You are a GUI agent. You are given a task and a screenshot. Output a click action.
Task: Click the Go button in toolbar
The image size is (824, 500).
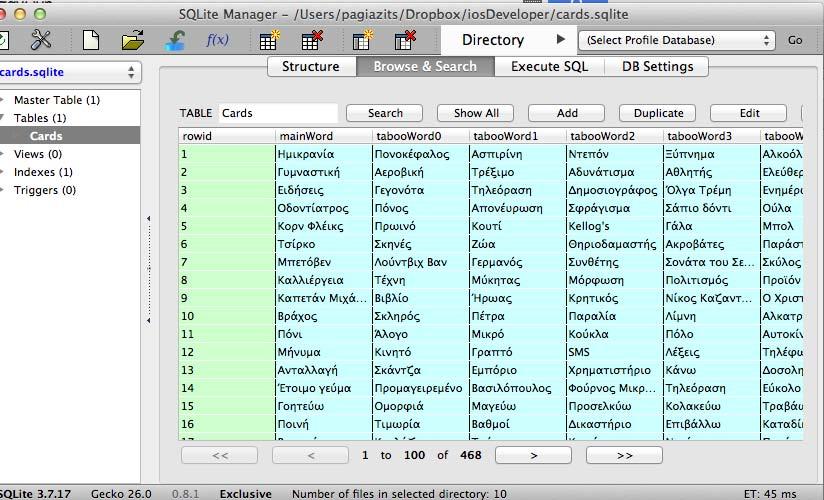click(795, 40)
